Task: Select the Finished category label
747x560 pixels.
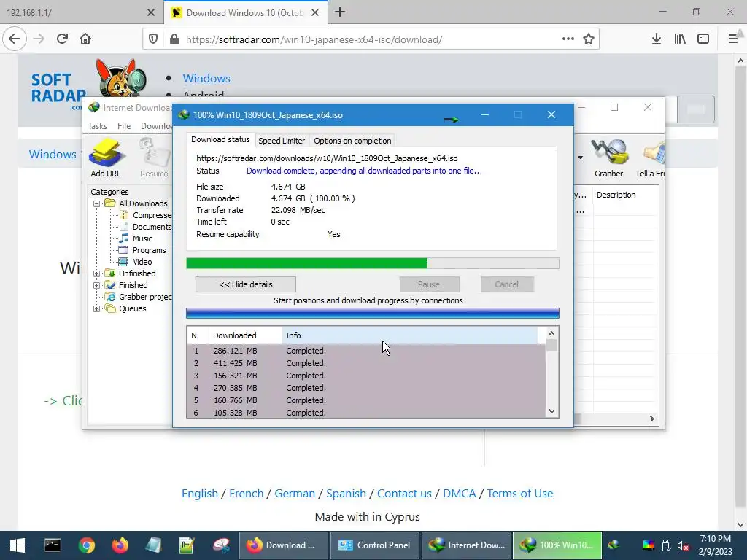Action: 133,285
